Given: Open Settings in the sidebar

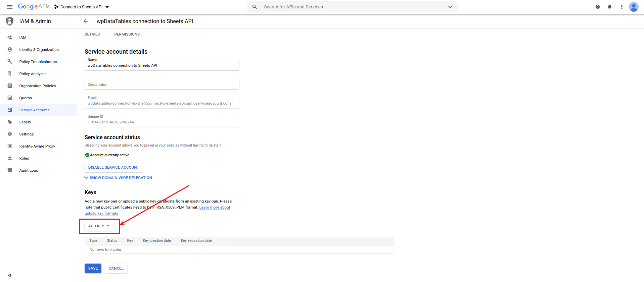Looking at the screenshot, I should [27, 134].
